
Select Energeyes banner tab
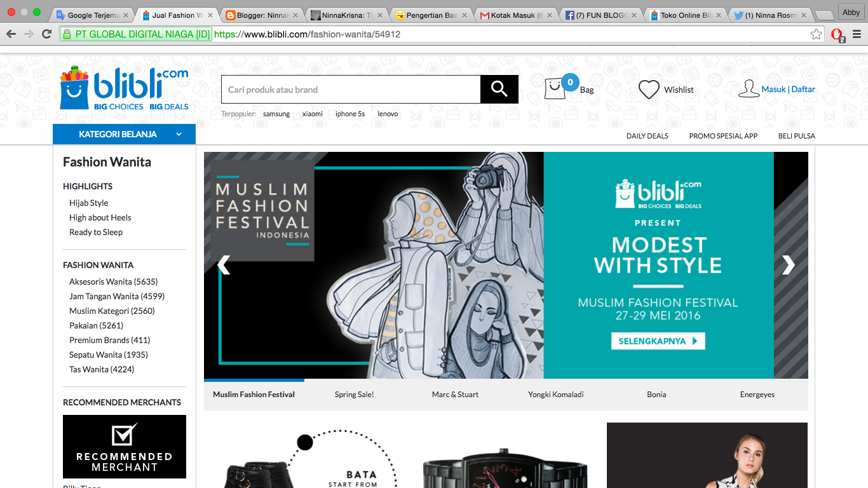(x=757, y=395)
